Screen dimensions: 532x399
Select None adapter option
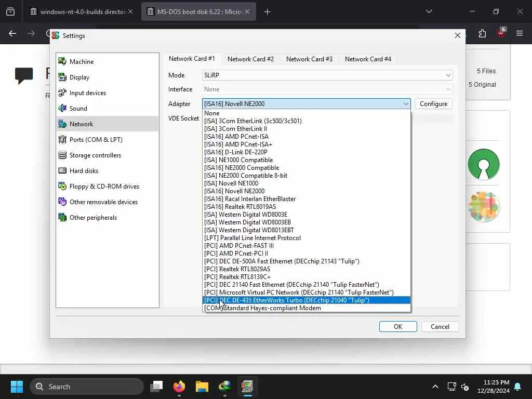[307, 113]
